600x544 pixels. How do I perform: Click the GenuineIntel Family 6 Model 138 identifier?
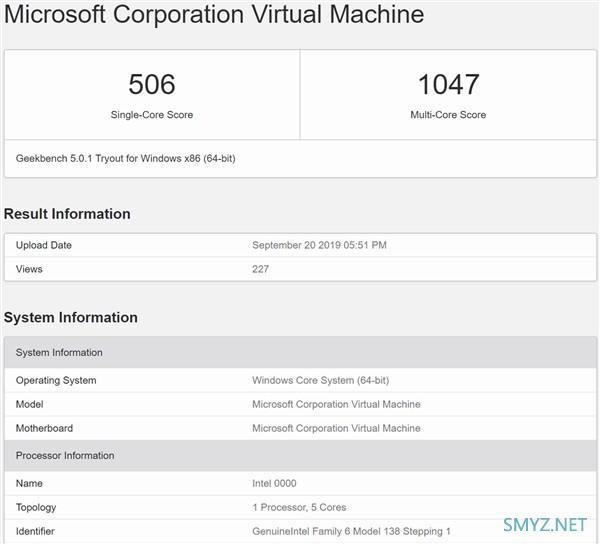point(351,531)
